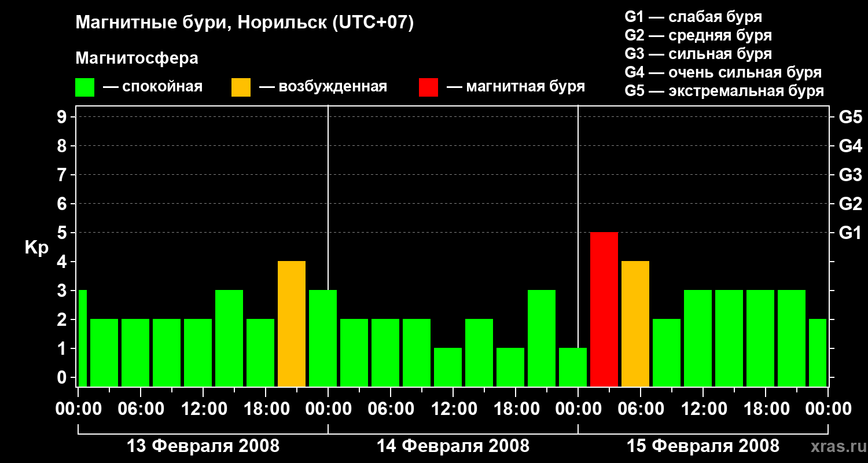Click the G1 label on the right axis
This screenshot has height=463, width=868.
tap(851, 233)
